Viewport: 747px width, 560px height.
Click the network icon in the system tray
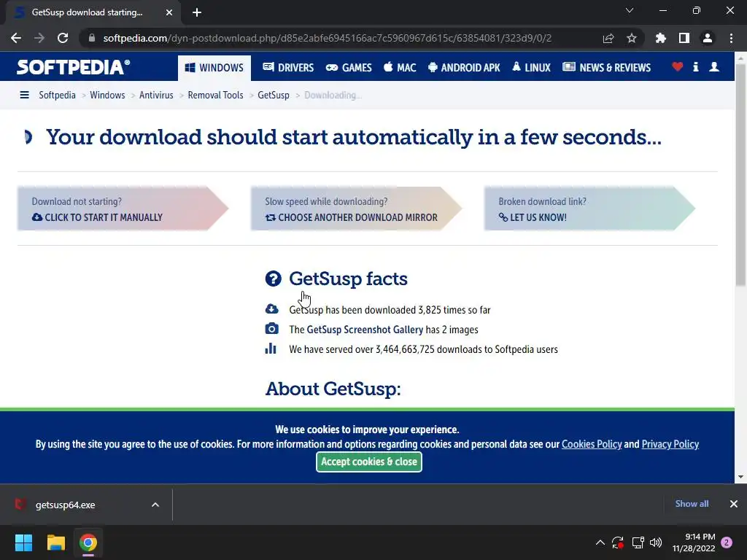(x=638, y=542)
